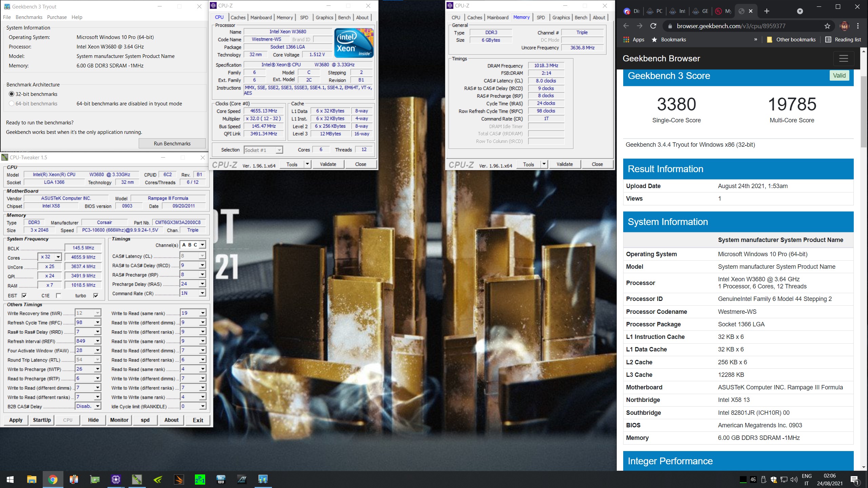
Task: Click Validate in left CPU-Z window
Action: coord(328,164)
